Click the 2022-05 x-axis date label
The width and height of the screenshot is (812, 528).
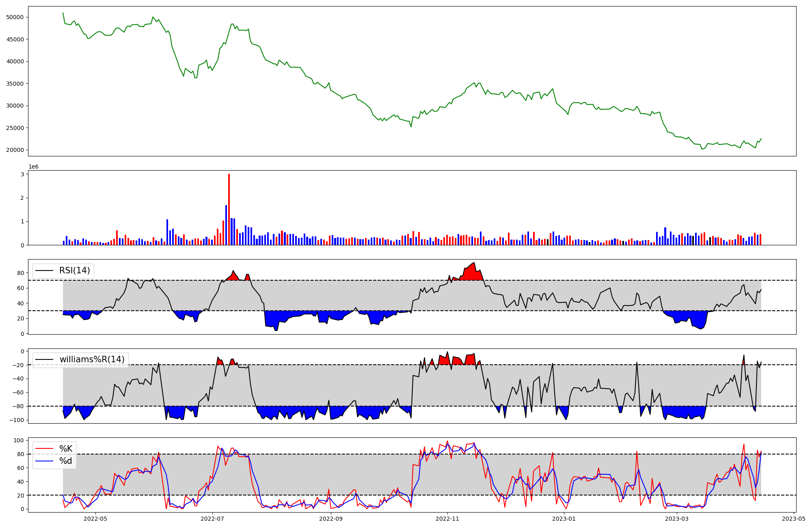coord(95,519)
